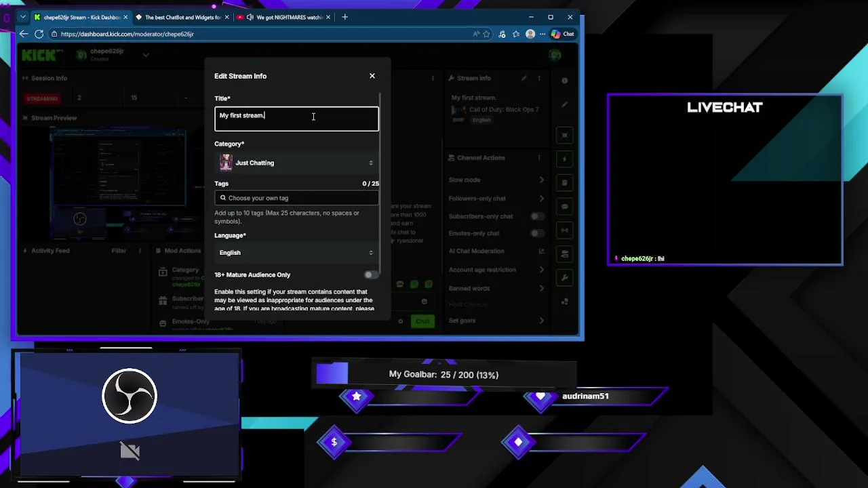868x488 pixels.
Task: Open browser Extensions icon
Action: click(x=502, y=34)
